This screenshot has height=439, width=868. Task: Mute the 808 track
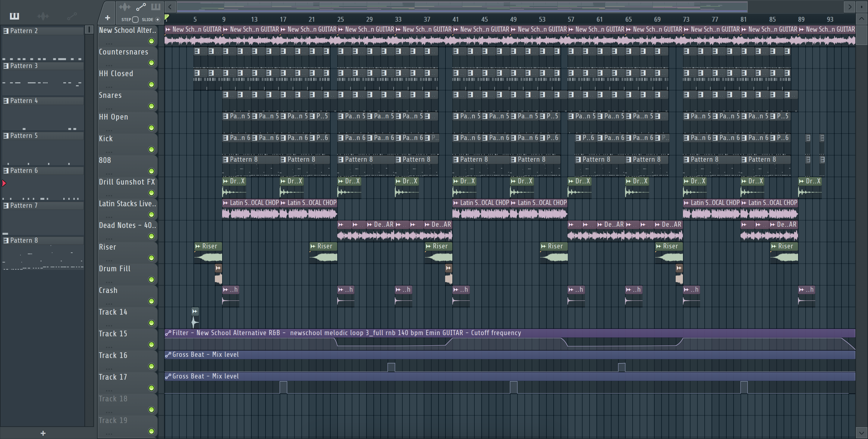tap(152, 171)
